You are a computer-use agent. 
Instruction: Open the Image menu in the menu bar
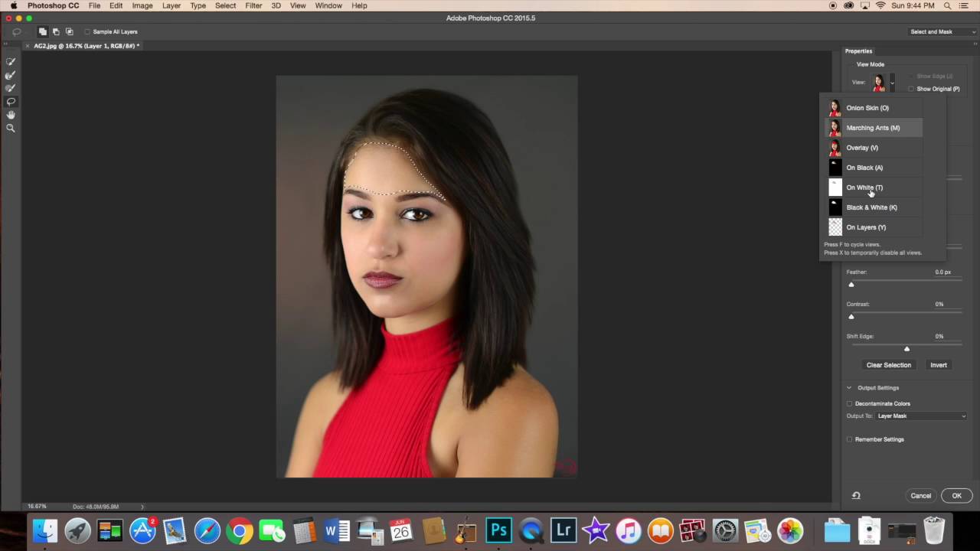pos(142,5)
